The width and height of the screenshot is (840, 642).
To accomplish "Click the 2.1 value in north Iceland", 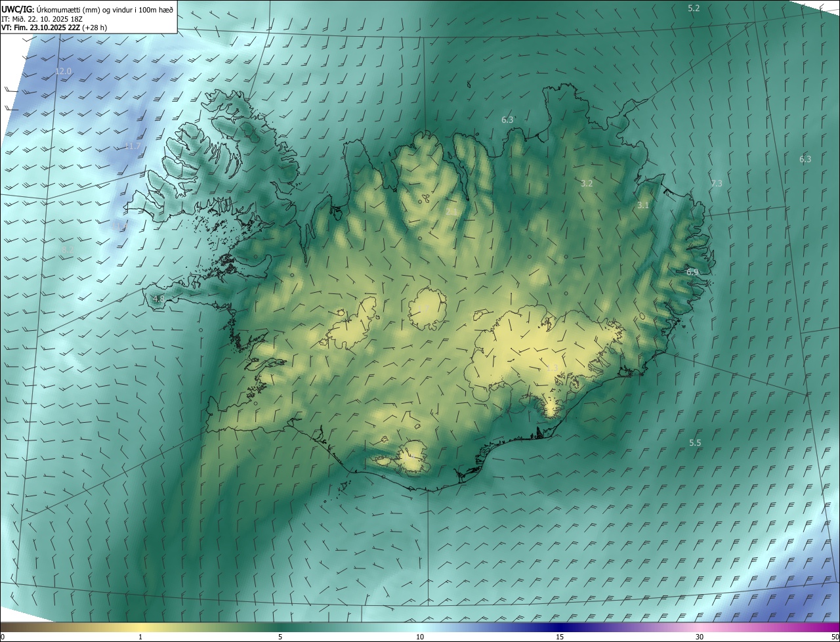I will (451, 211).
